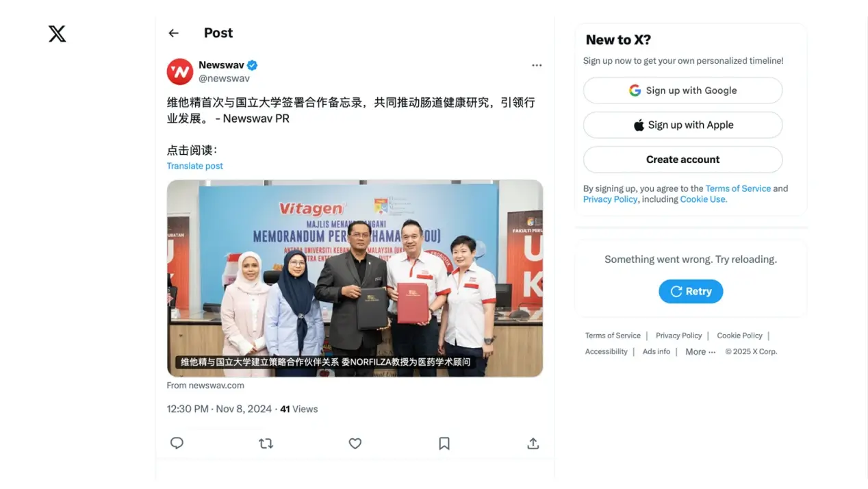Retry loading the failed section
The width and height of the screenshot is (868, 489).
tap(691, 291)
